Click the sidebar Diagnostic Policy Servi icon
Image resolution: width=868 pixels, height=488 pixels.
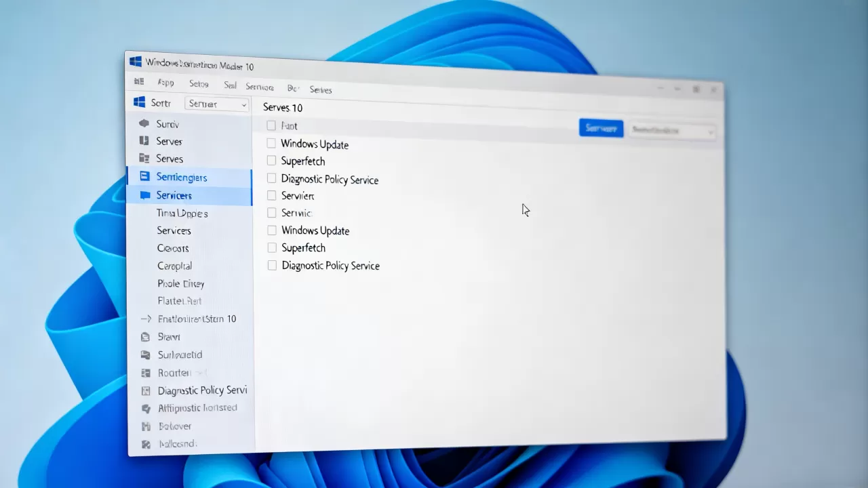(x=144, y=390)
